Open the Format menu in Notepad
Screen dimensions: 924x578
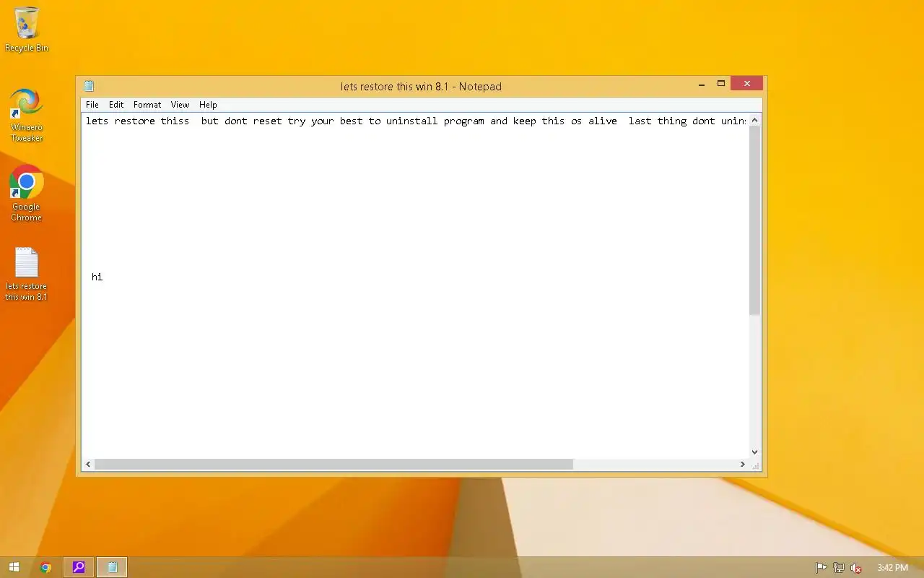coord(147,105)
